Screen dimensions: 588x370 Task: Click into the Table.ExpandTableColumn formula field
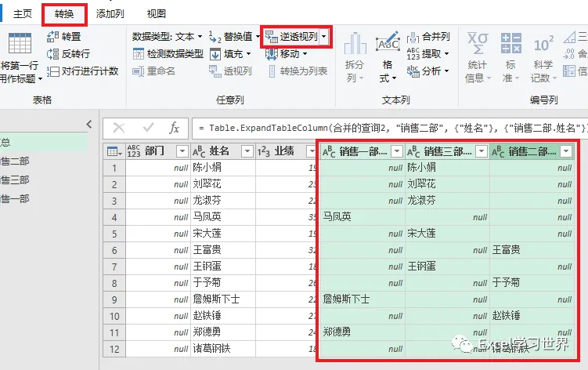(x=390, y=129)
